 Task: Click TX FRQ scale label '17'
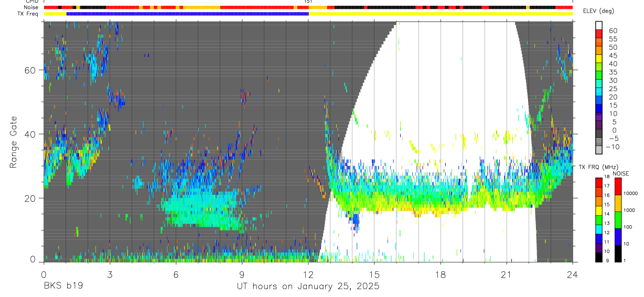tap(608, 186)
